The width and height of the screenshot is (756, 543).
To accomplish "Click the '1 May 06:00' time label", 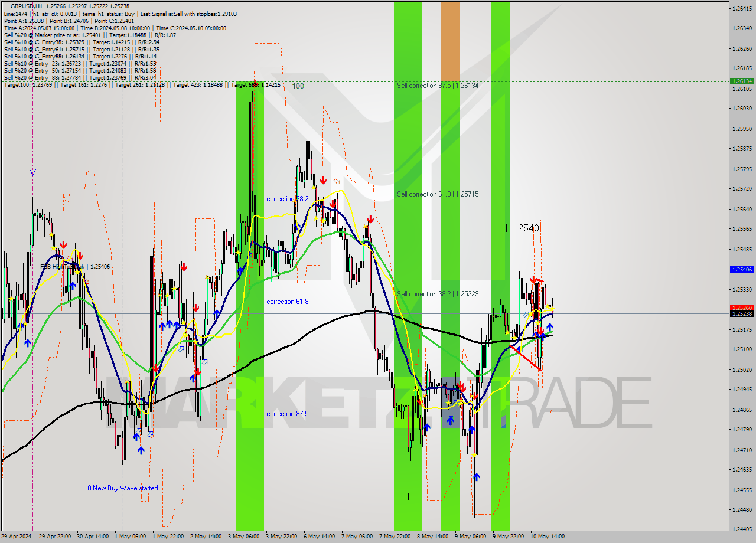I will pos(130,537).
